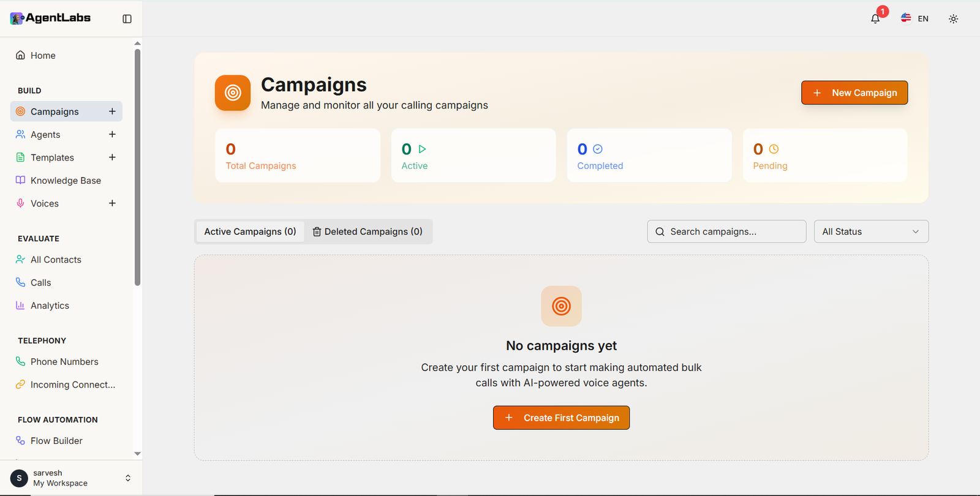Open the All Status dropdown
Viewport: 980px width, 496px height.
pos(871,231)
